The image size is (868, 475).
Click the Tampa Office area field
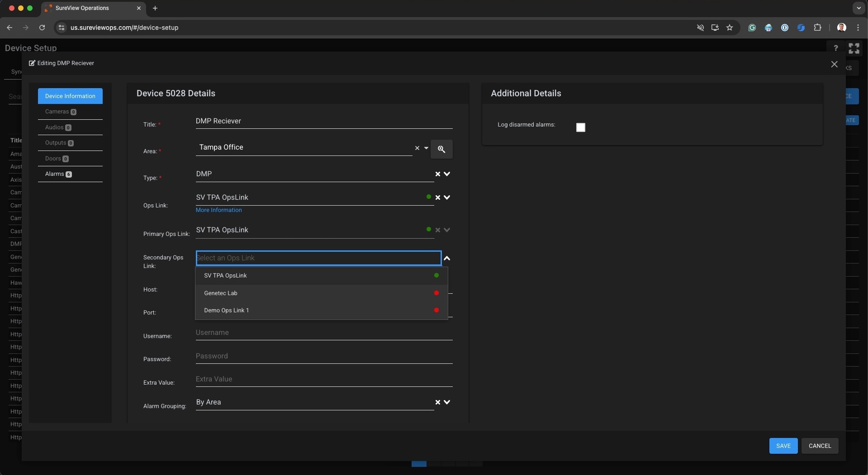(304, 147)
